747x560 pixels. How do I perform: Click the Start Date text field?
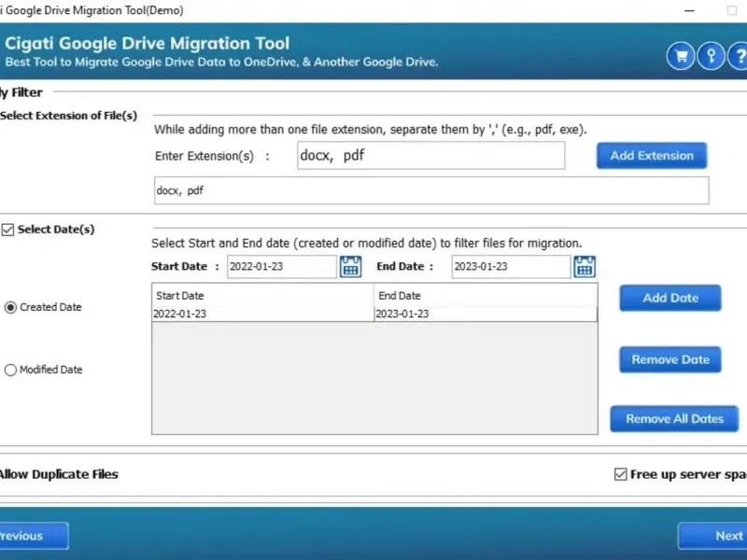click(282, 267)
